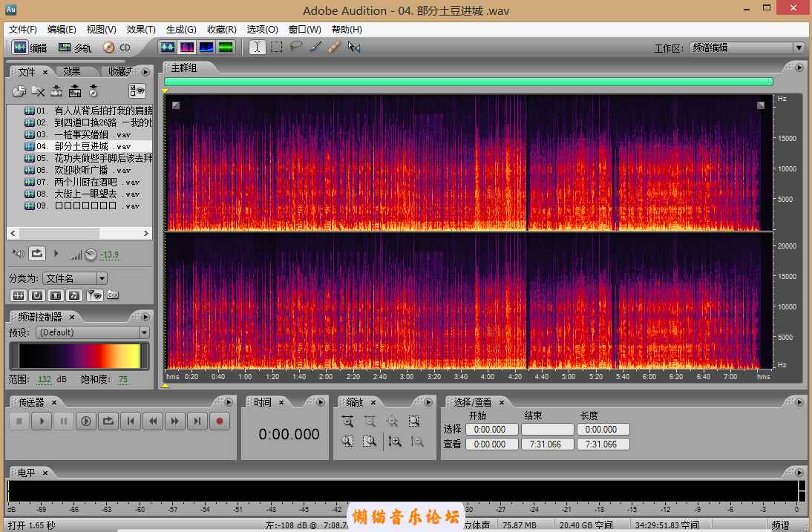Viewport: 812px width, 532px height.
Task: Click the Close File icon
Action: pyautogui.click(x=38, y=91)
